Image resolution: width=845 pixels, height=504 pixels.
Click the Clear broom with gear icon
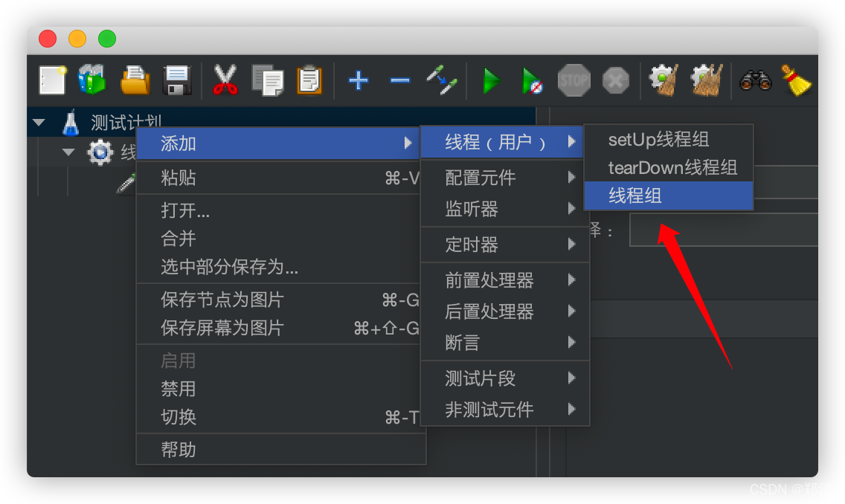[664, 80]
